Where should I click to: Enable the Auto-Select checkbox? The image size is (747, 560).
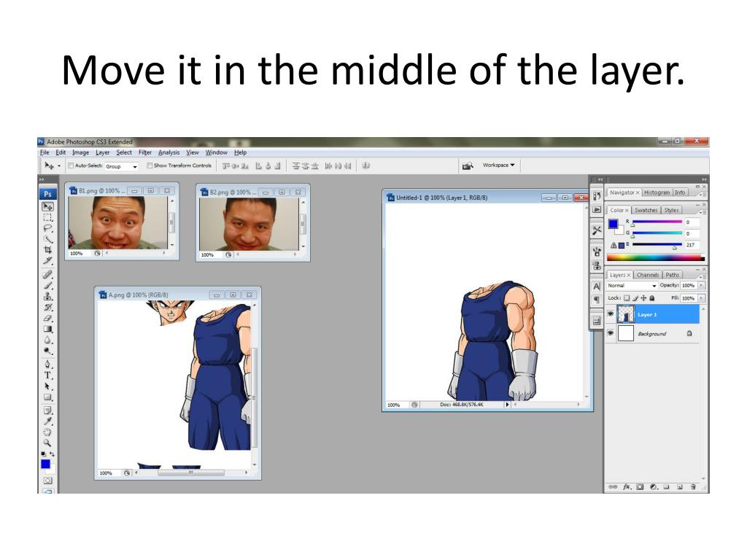point(71,166)
